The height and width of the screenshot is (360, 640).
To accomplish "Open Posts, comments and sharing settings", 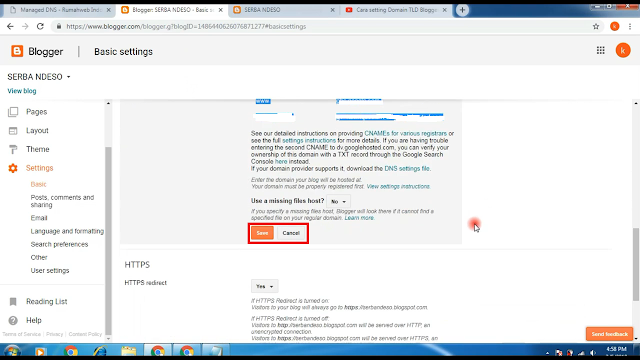I will (62, 201).
